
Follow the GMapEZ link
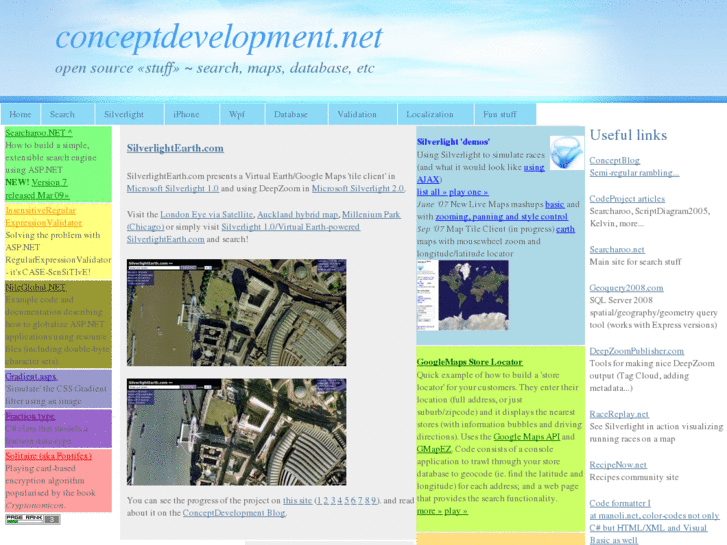point(434,449)
